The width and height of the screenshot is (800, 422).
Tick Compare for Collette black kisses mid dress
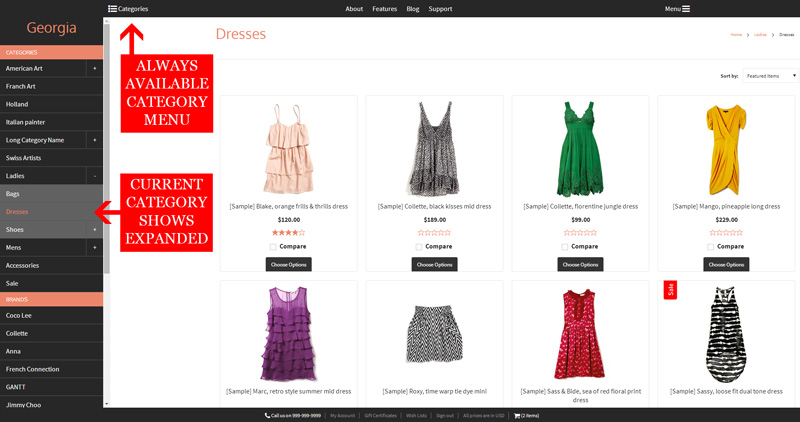click(419, 247)
